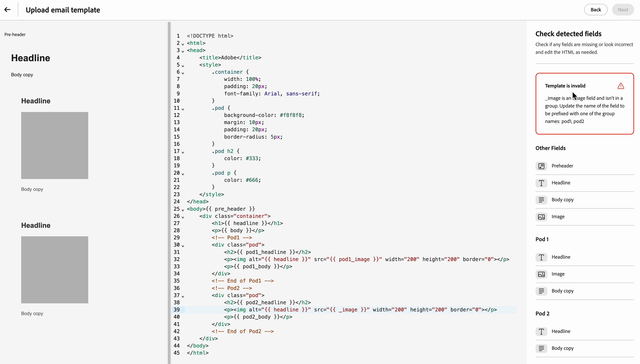Image resolution: width=640 pixels, height=364 pixels.
Task: Click the warning triangle in invalid template alert
Action: pyautogui.click(x=621, y=86)
